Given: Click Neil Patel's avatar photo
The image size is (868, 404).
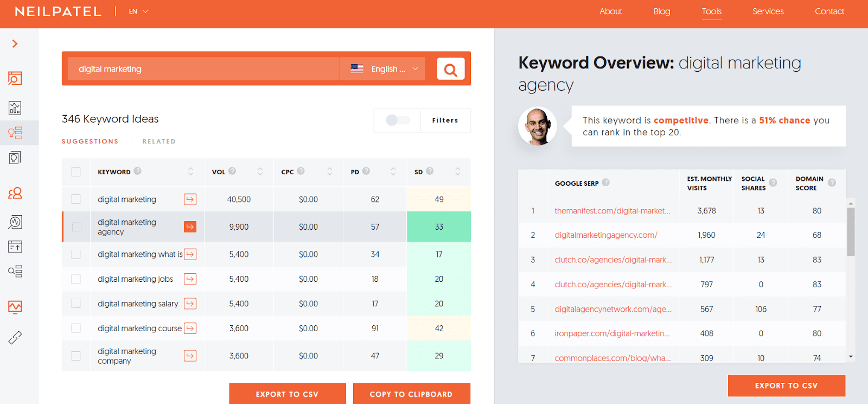Looking at the screenshot, I should 538,126.
